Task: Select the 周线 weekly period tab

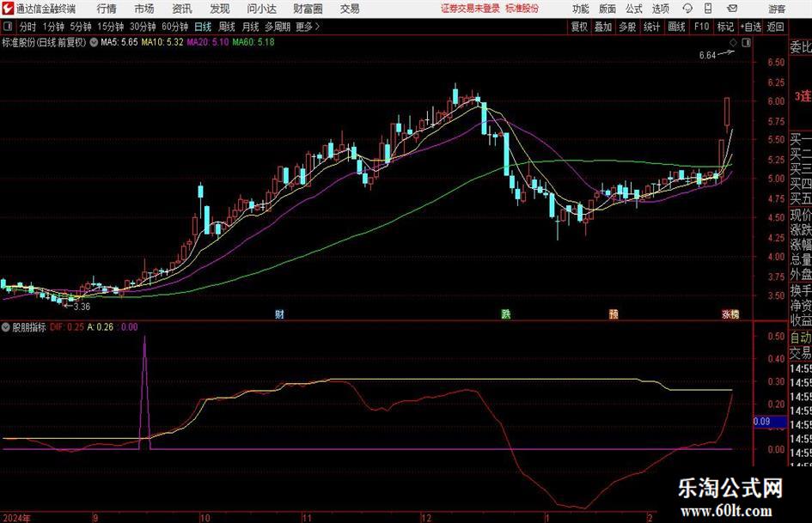Action: [227, 27]
